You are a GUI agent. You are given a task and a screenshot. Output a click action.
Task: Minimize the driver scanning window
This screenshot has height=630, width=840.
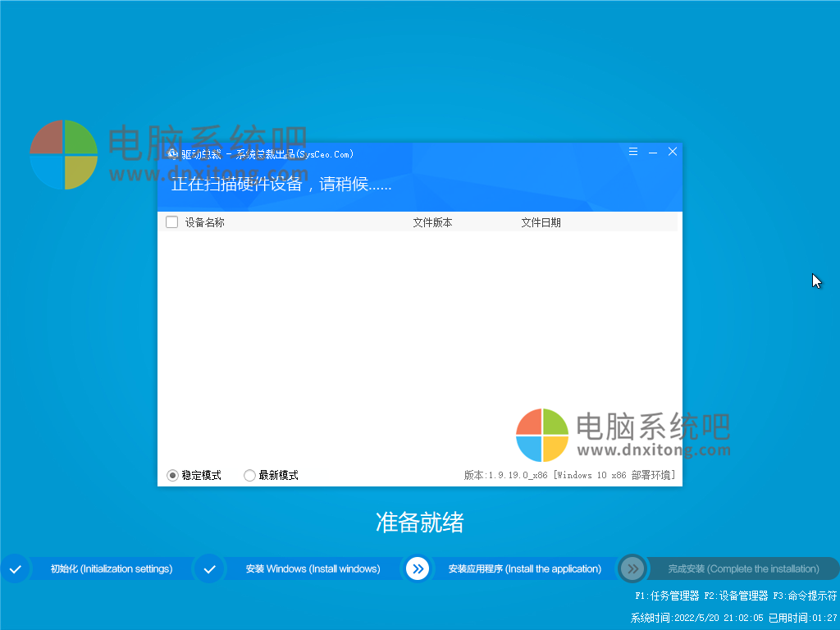pos(653,152)
